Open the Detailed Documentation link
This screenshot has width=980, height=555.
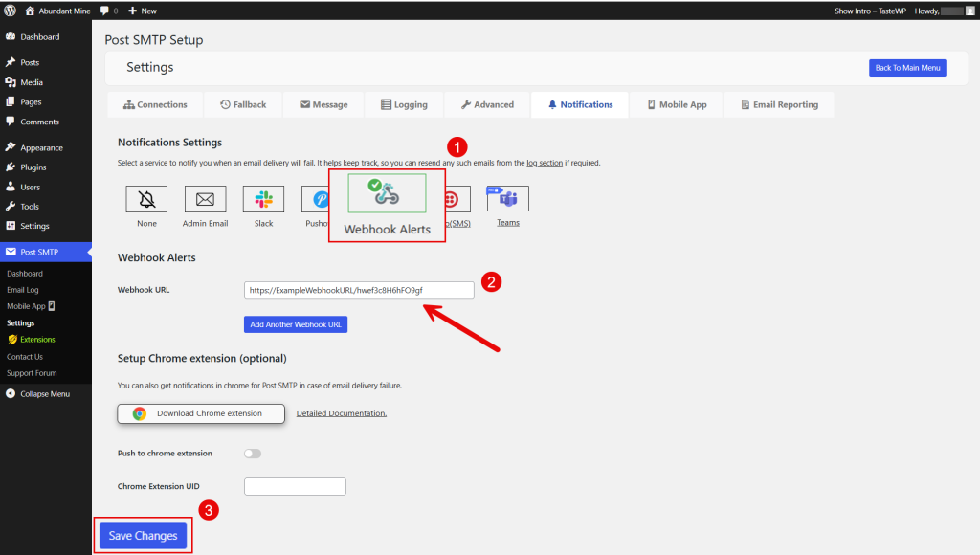(341, 413)
